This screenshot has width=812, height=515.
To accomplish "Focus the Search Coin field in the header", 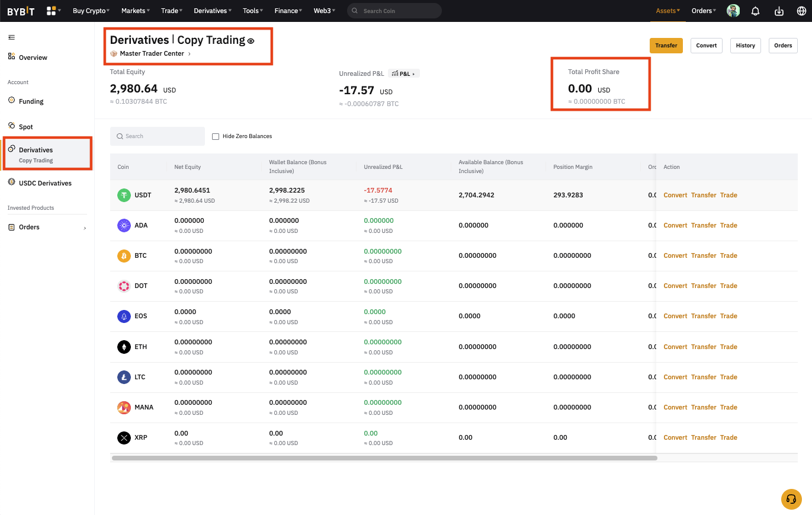I will (394, 11).
